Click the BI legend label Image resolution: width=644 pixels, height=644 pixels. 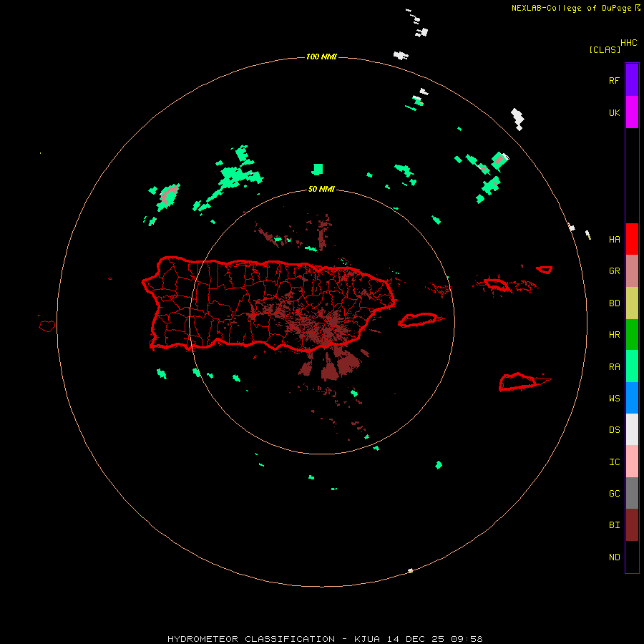click(x=615, y=525)
